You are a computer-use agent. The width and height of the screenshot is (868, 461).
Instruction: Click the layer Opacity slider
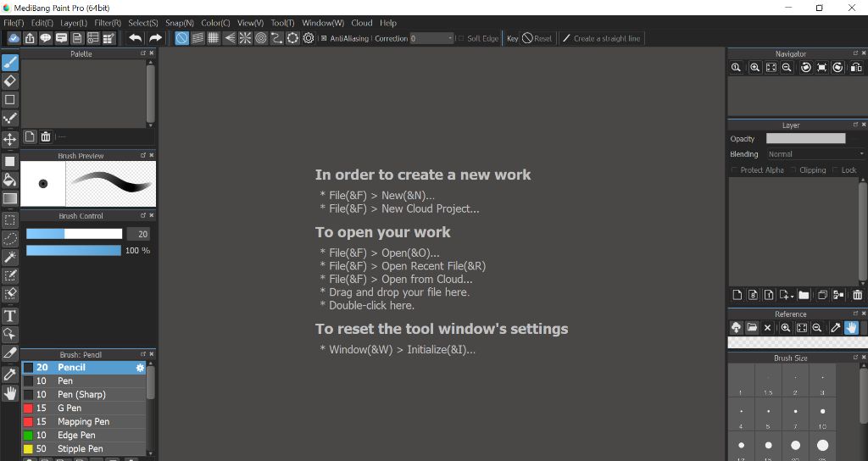tap(805, 138)
